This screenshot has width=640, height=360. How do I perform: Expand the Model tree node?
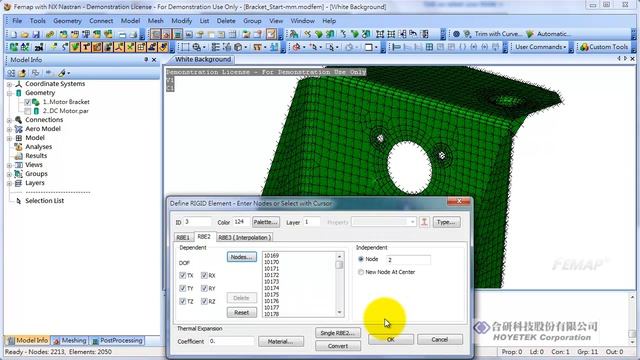point(9,138)
